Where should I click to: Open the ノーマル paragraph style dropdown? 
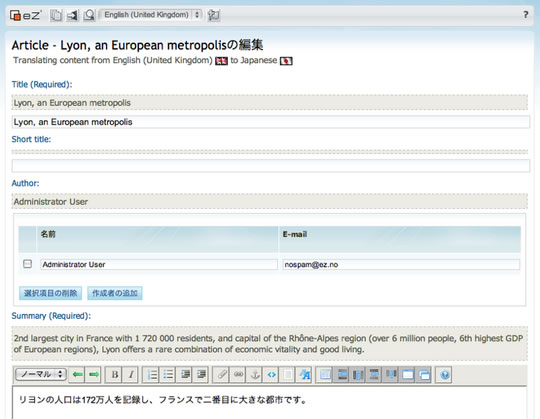pos(41,374)
